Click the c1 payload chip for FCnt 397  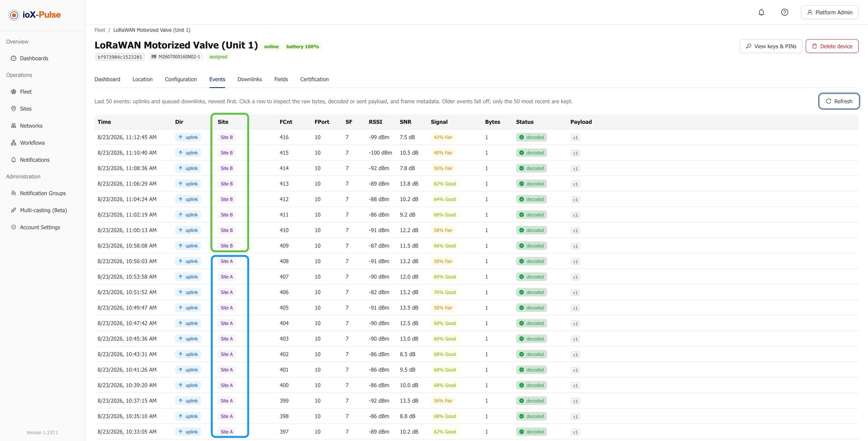tap(575, 432)
